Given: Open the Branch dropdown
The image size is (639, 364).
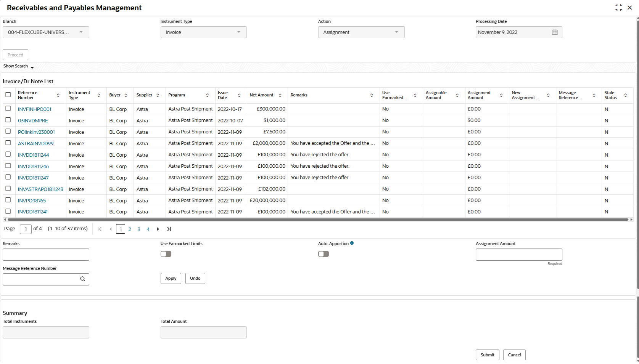Looking at the screenshot, I should tap(46, 32).
